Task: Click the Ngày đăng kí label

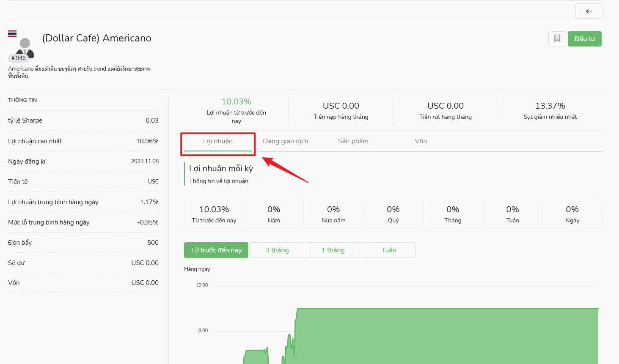Action: coord(27,161)
